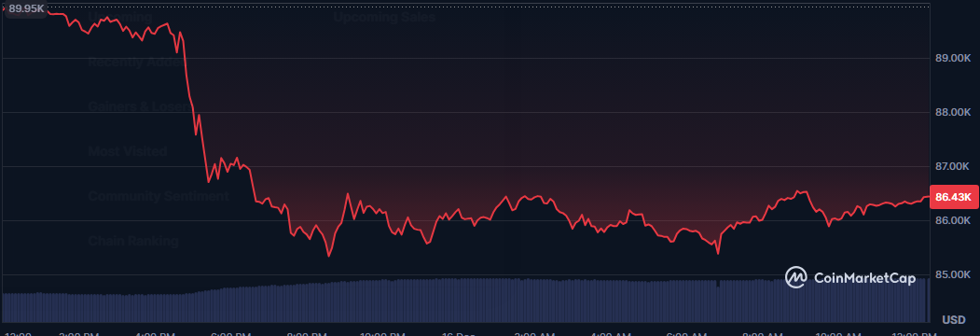Select the 86.00K y-axis label
This screenshot has width=980, height=336.
click(953, 221)
